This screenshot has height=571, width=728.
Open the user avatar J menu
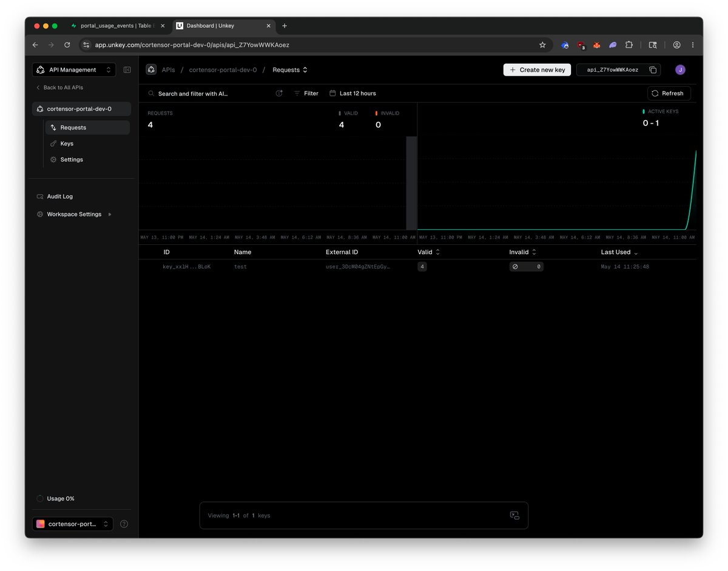point(680,70)
